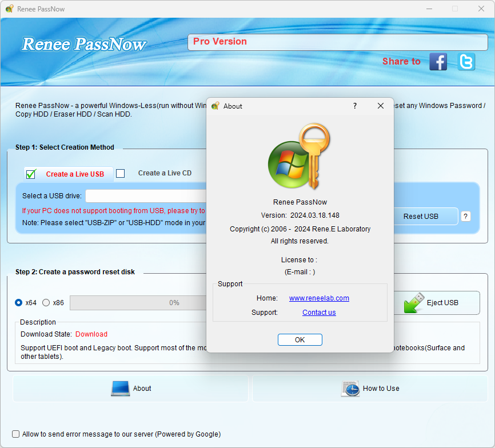Click the 'License to :' text

(x=299, y=260)
